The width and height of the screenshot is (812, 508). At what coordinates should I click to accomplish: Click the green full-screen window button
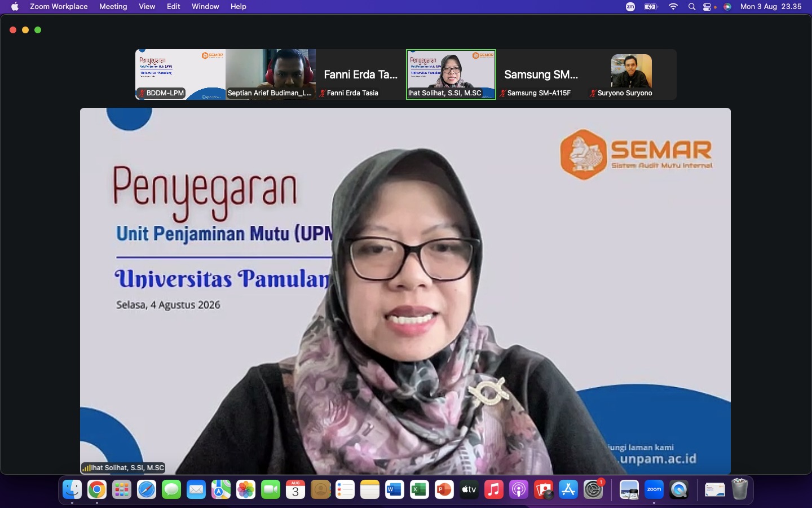pyautogui.click(x=38, y=30)
